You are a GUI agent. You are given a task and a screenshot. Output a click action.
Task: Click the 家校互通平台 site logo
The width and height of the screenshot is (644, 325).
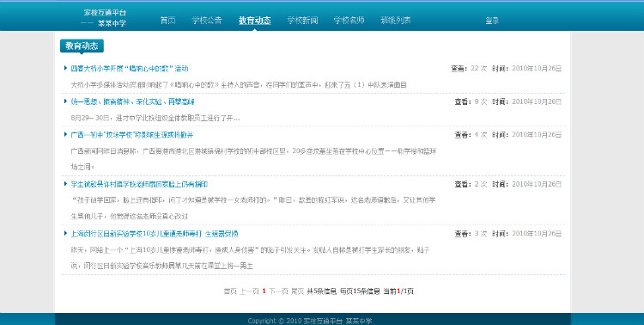pos(104,18)
